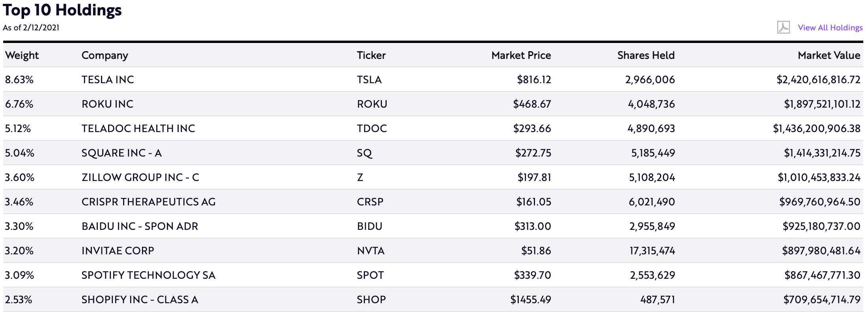
Task: Click the INVITAE CORP company name
Action: (x=118, y=251)
